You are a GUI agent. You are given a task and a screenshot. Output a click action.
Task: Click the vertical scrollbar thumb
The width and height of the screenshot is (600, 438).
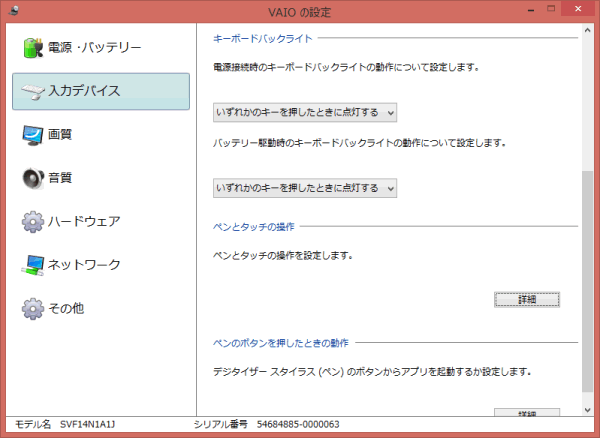588,281
